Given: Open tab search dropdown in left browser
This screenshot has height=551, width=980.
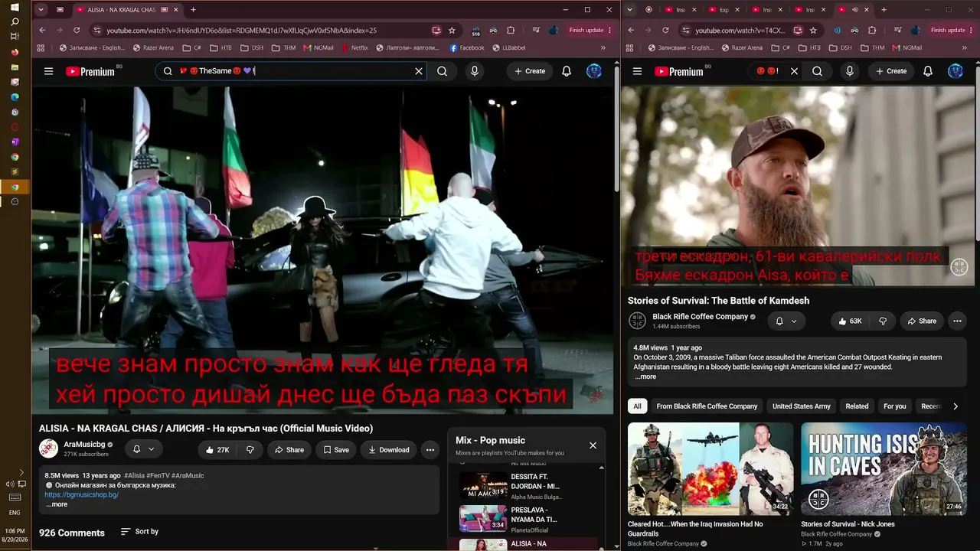Looking at the screenshot, I should pos(41,10).
